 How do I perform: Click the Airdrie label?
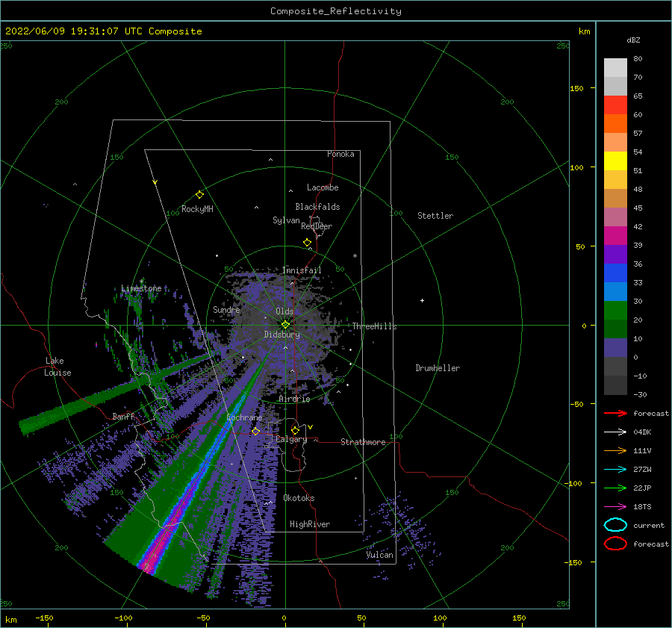pos(294,399)
